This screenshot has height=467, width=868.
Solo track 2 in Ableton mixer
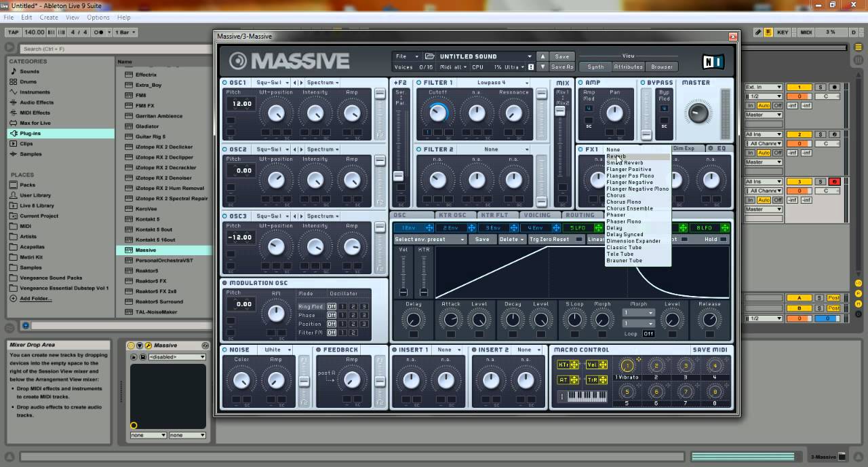click(821, 134)
